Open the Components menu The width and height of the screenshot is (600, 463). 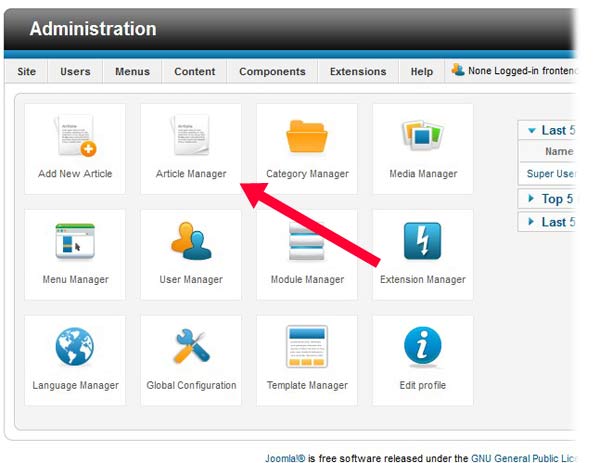[x=272, y=72]
